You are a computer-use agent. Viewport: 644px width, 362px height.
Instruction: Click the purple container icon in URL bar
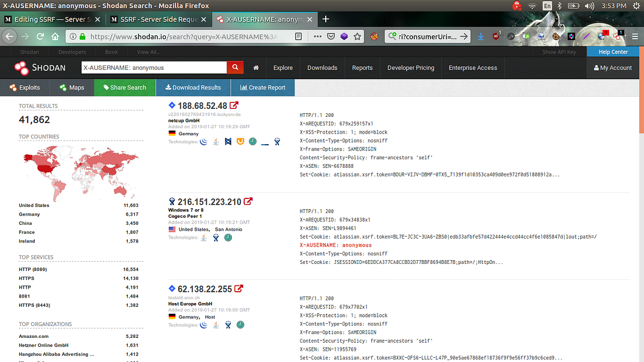(344, 36)
